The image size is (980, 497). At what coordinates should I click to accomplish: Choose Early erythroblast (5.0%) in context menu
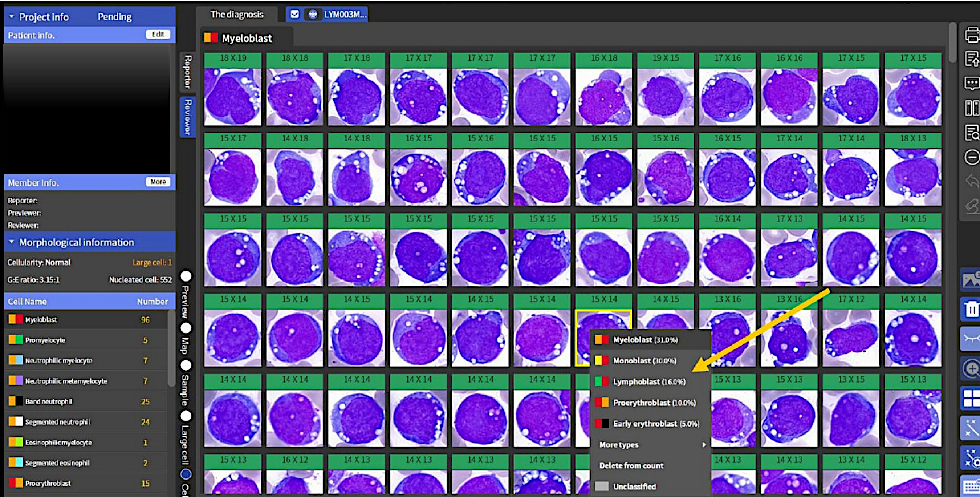(x=651, y=424)
